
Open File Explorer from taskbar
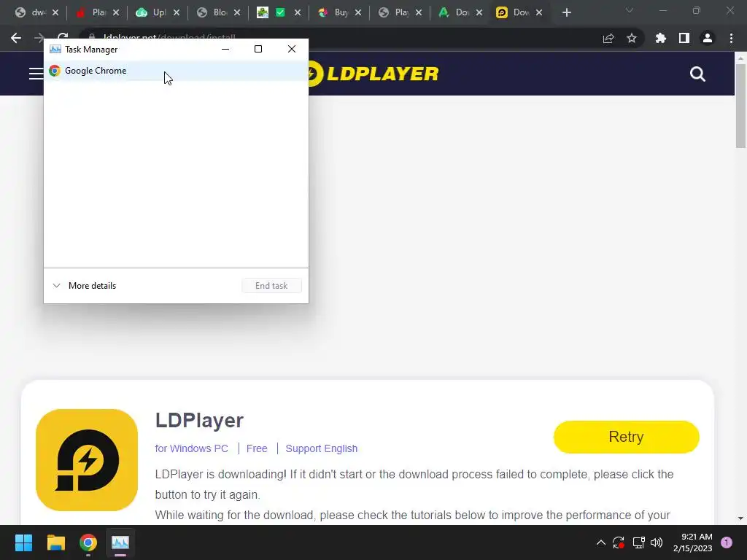[x=55, y=542]
